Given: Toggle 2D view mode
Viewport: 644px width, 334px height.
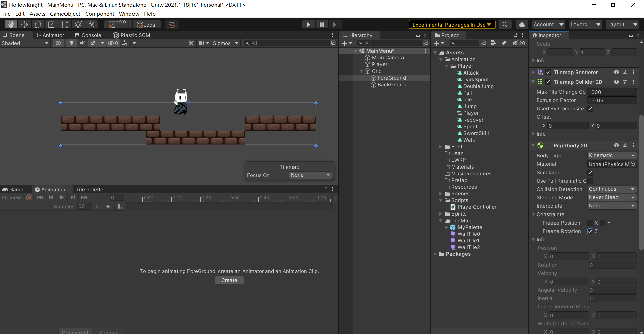Looking at the screenshot, I should tap(58, 43).
